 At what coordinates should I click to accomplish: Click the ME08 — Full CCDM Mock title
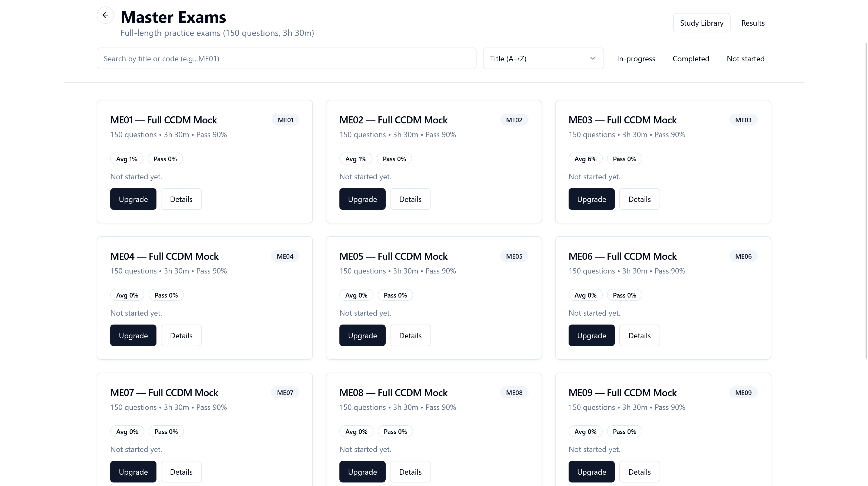click(393, 393)
